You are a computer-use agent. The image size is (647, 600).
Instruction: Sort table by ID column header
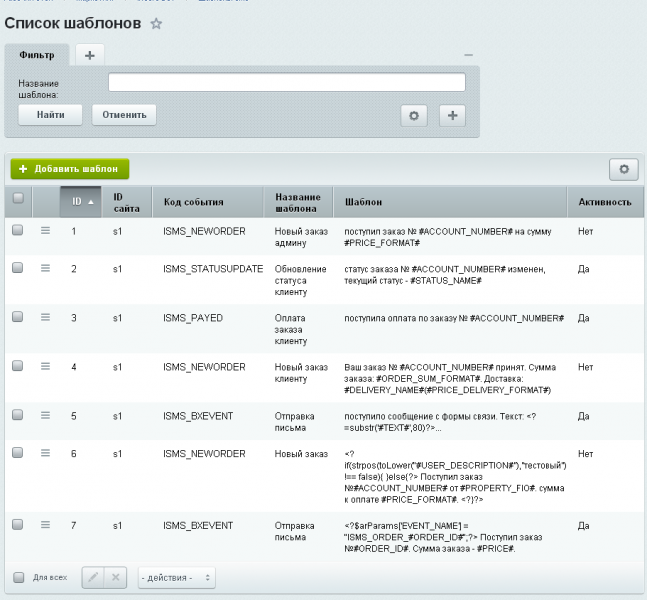pyautogui.click(x=80, y=201)
